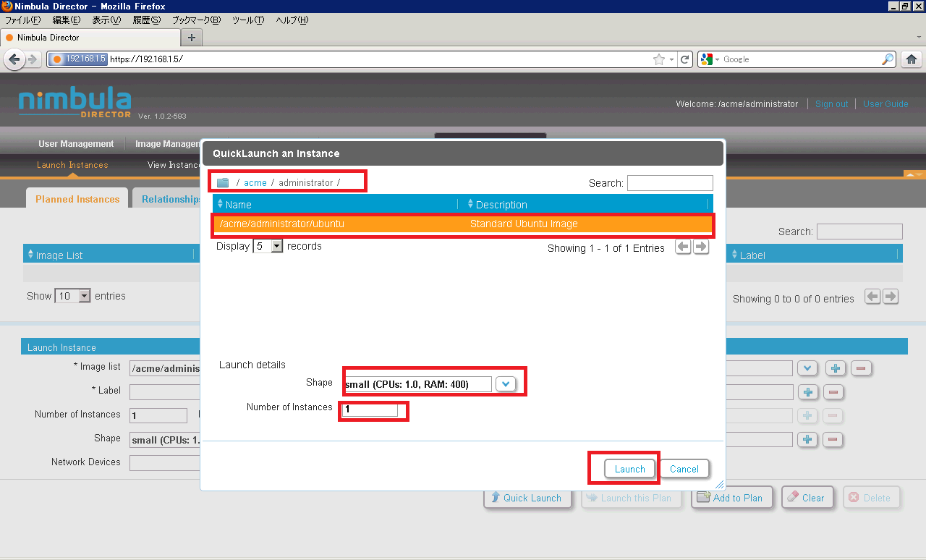Screen dimensions: 926x560
Task: Open the 履歴 (History) menu
Action: 146,20
